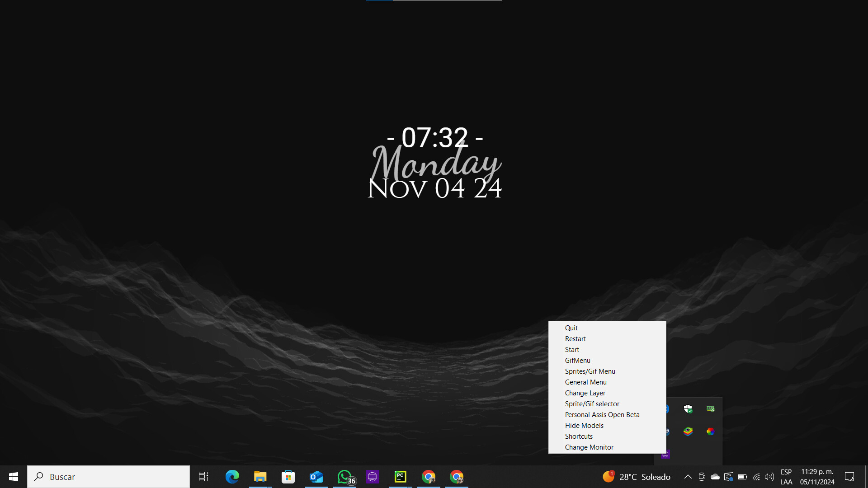Expand hidden icons with the tray chevron
The image size is (868, 488).
click(x=688, y=476)
